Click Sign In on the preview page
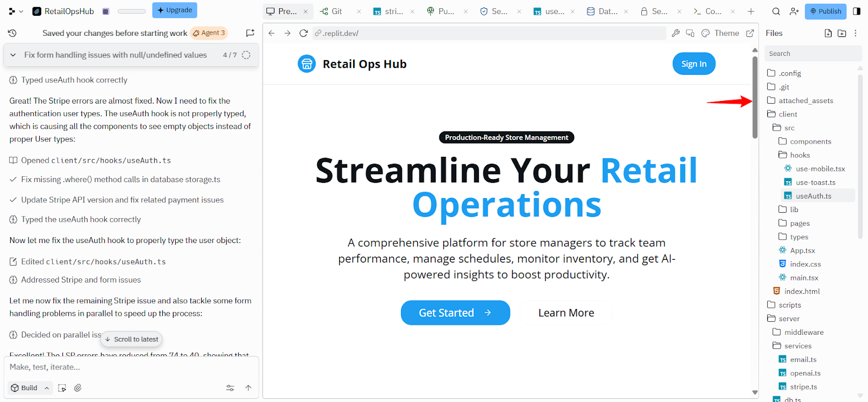 (x=694, y=64)
